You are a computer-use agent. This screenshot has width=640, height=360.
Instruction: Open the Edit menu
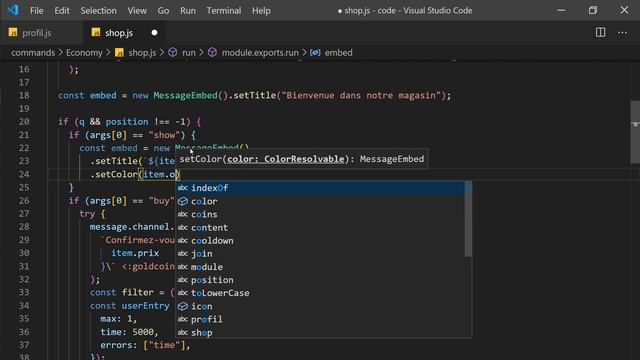[x=62, y=11]
